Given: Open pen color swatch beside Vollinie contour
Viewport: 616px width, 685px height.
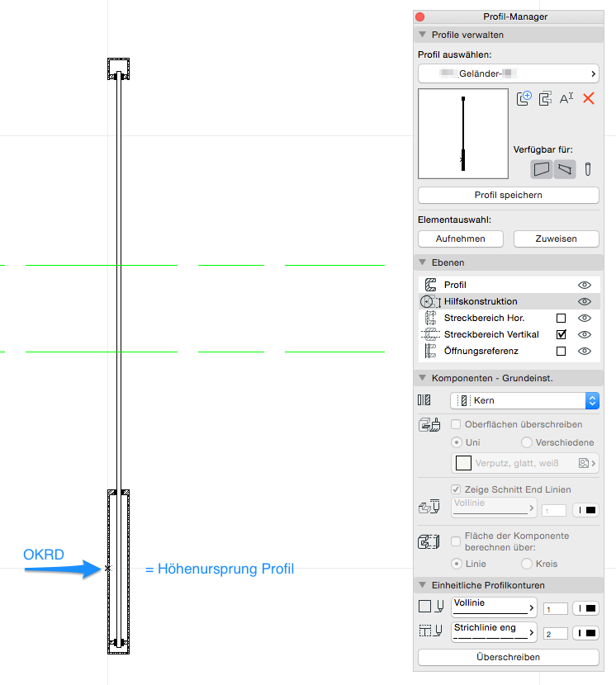Looking at the screenshot, I should [x=585, y=608].
